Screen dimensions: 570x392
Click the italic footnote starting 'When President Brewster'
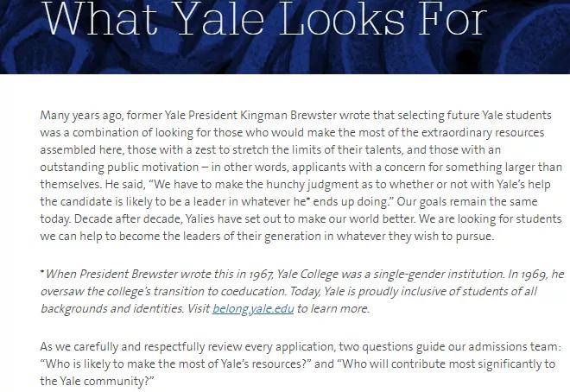tap(302, 291)
